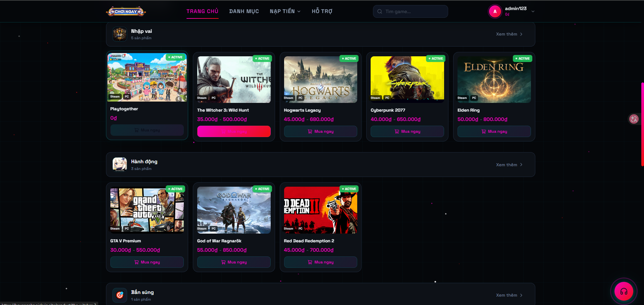The height and width of the screenshot is (305, 644).
Task: Click the Chơi Ngay site logo
Action: (x=126, y=11)
